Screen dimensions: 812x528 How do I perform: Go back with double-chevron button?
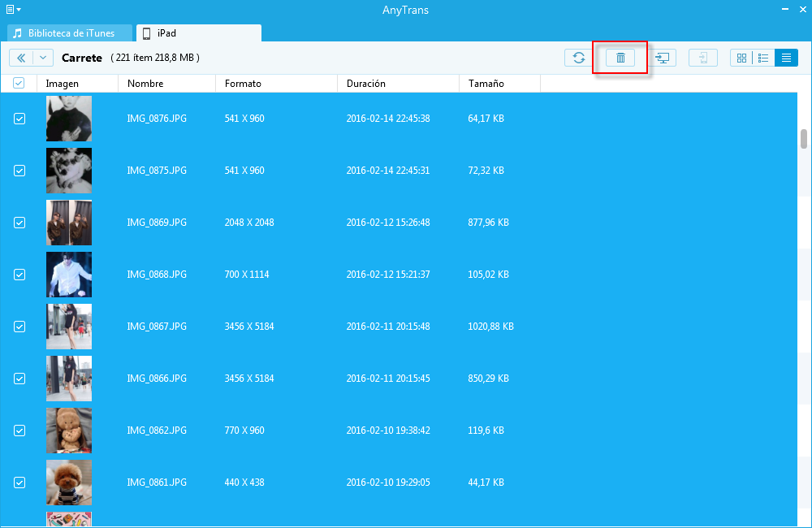pos(21,58)
